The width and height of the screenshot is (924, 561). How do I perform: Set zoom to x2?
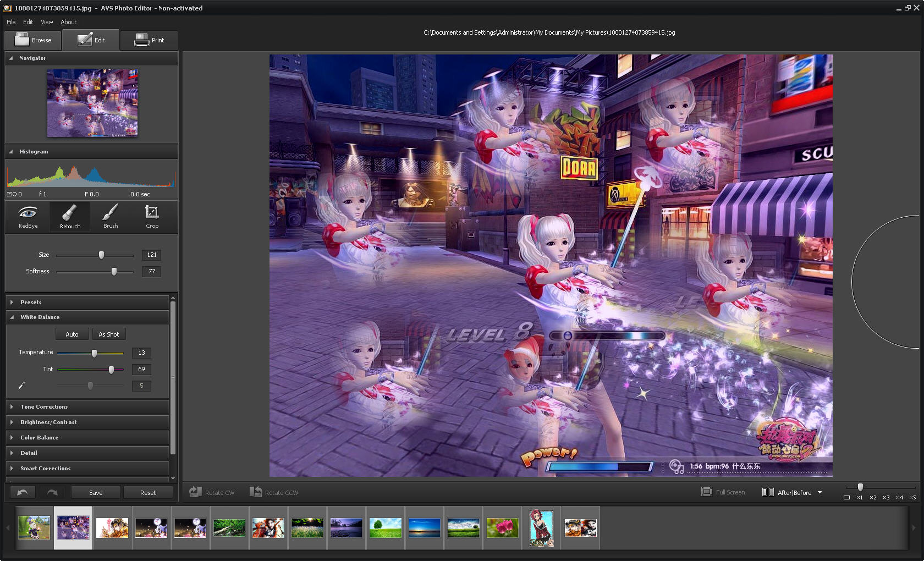(x=873, y=497)
